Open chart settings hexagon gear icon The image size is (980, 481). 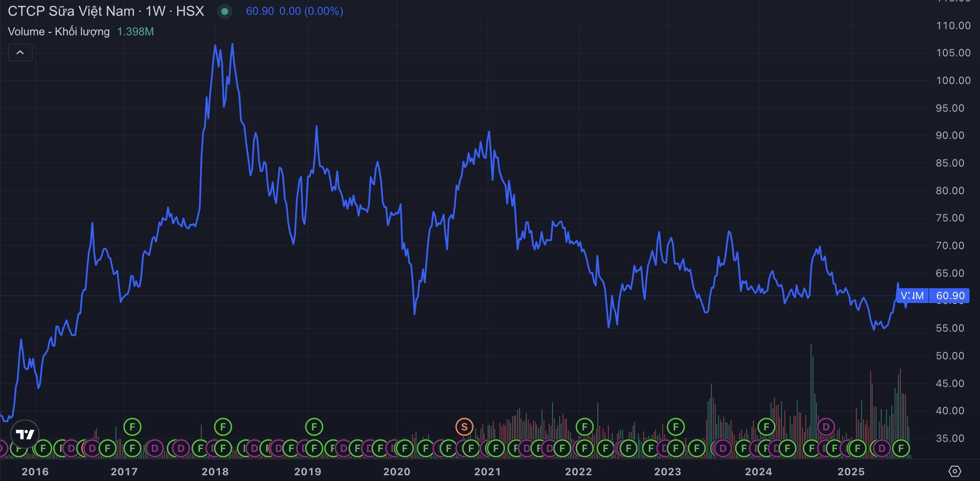coord(955,471)
